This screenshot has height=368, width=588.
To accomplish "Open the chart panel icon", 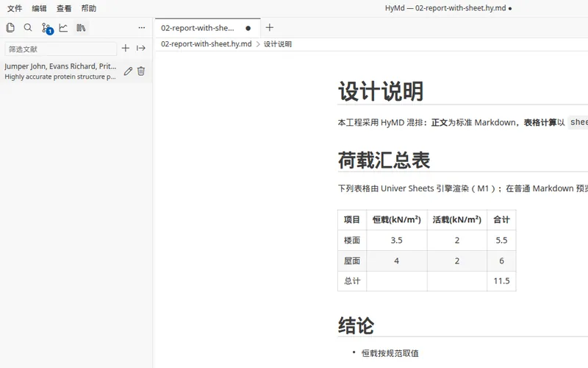I will (63, 28).
